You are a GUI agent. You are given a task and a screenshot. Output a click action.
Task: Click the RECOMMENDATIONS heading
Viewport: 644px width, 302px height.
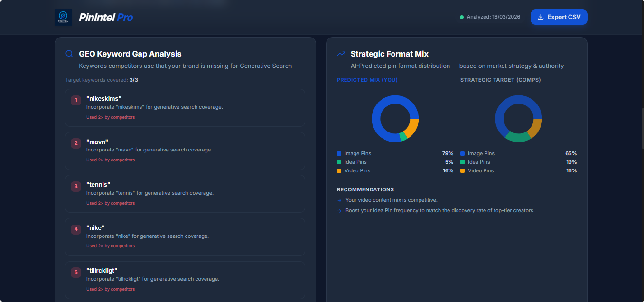pyautogui.click(x=365, y=189)
